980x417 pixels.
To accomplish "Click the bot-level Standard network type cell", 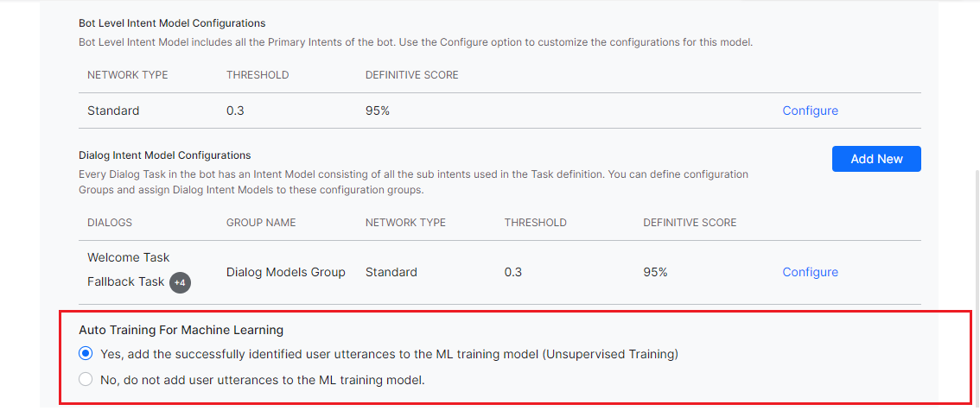I will point(113,111).
